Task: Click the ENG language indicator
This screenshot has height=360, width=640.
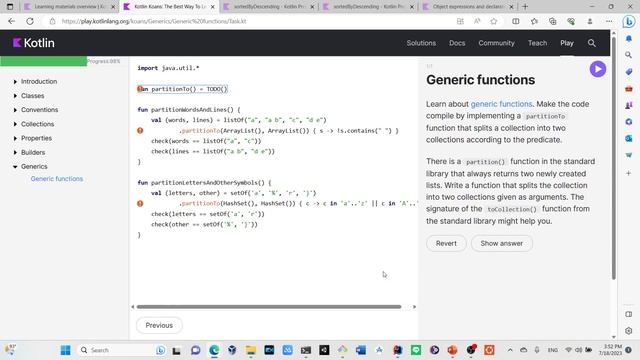Action: click(x=553, y=350)
